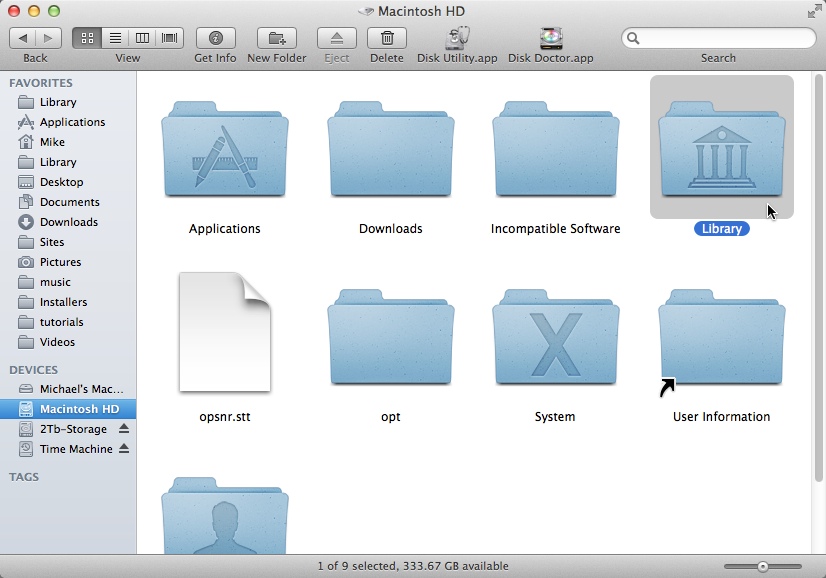Launch Disk Doctor.app from toolbar
Viewport: 826px width, 578px height.
pos(551,38)
